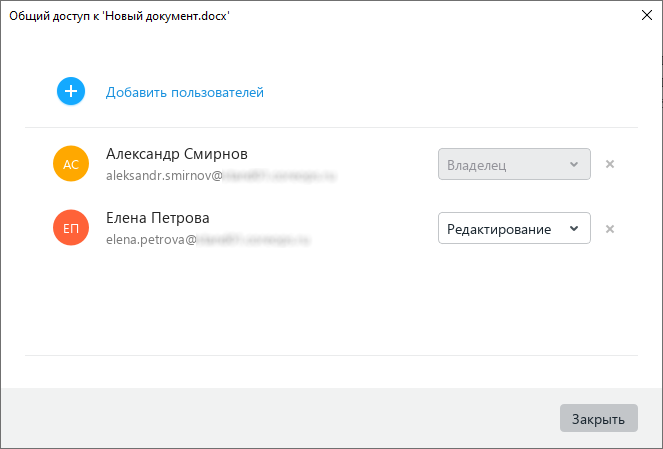Remove Елена Петрова using the X icon

point(610,229)
